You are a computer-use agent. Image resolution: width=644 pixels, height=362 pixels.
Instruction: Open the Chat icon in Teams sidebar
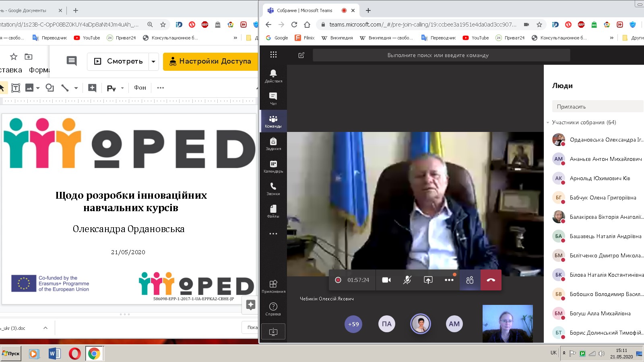(x=273, y=98)
